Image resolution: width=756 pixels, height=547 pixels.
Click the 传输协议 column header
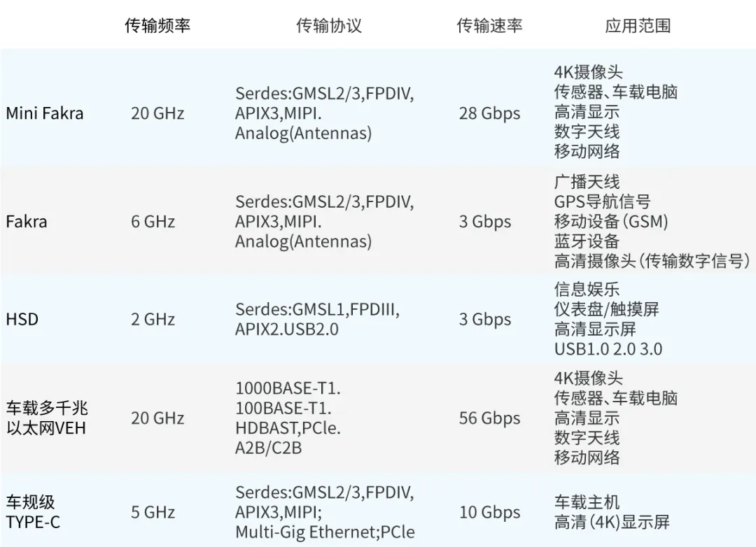coord(329,26)
